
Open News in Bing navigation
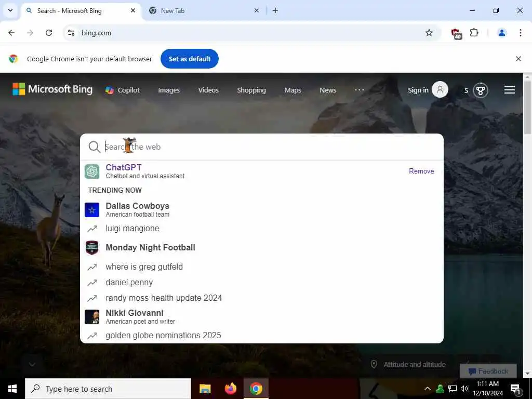click(x=328, y=90)
